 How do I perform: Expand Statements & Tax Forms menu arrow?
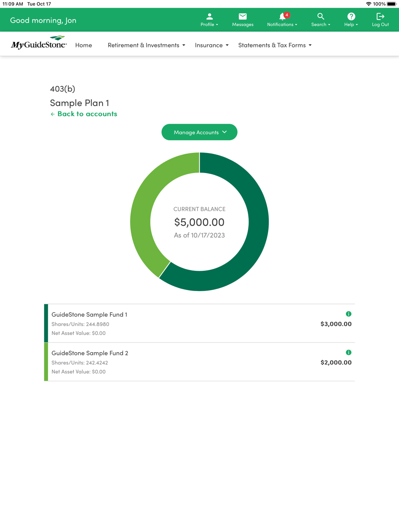[310, 45]
